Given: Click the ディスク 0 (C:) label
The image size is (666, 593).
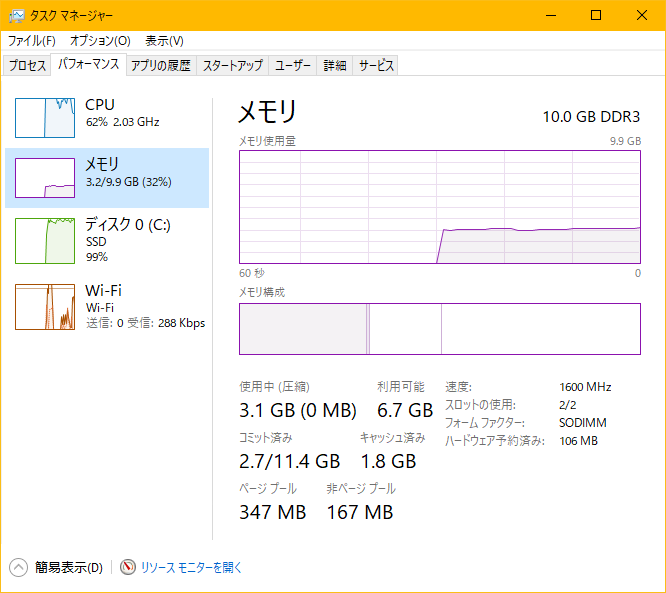Looking at the screenshot, I should 127,224.
